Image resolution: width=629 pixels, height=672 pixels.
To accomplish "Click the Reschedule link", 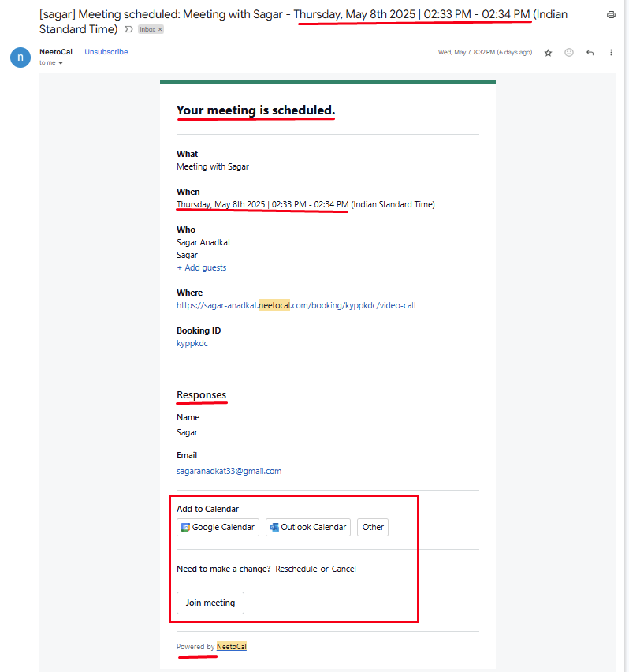I will tap(296, 569).
